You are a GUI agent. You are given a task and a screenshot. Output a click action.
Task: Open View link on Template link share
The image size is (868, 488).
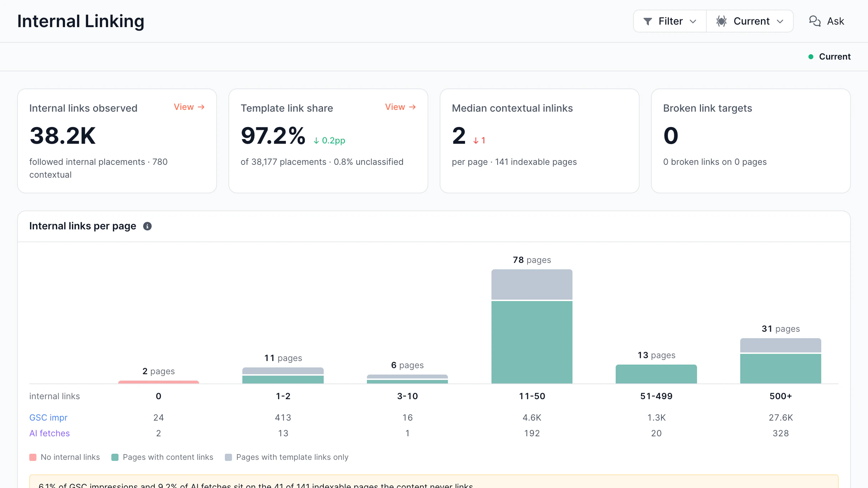tap(400, 107)
